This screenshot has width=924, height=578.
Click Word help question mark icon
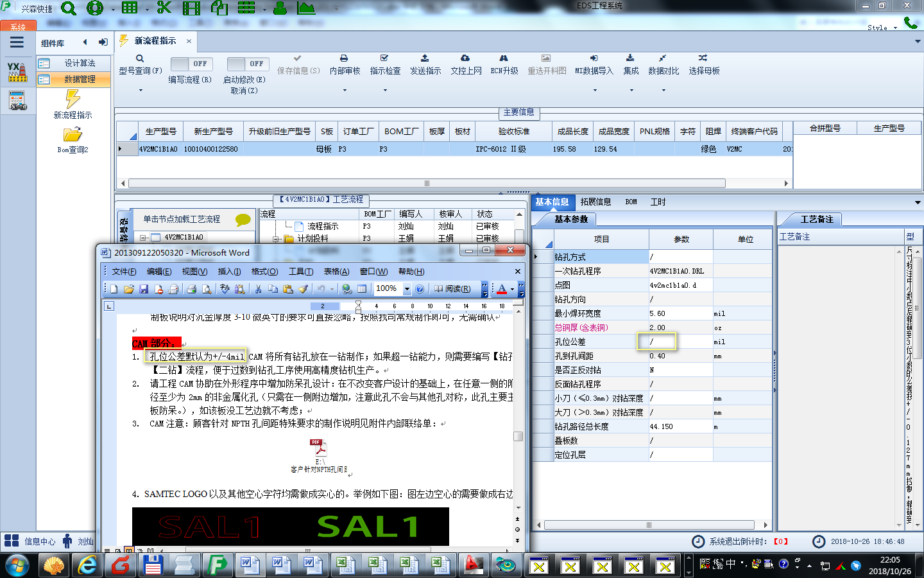[x=420, y=289]
